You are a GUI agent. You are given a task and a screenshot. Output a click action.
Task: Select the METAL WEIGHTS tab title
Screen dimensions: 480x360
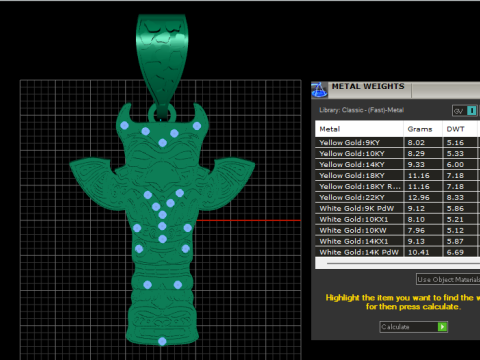pos(368,86)
